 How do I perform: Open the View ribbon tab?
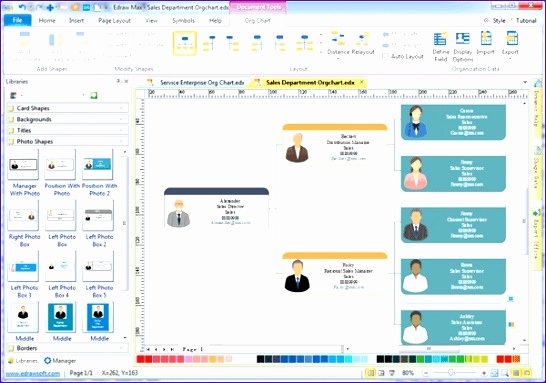tap(151, 21)
